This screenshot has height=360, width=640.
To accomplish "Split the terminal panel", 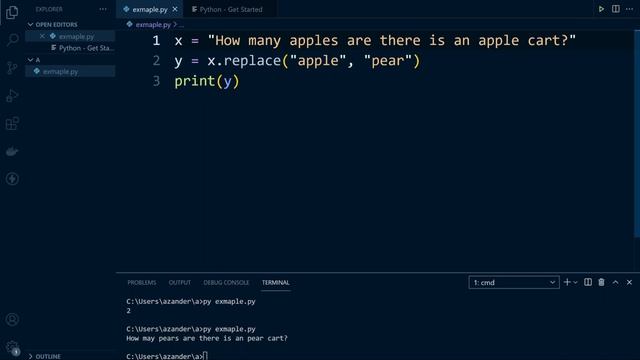I will point(588,282).
